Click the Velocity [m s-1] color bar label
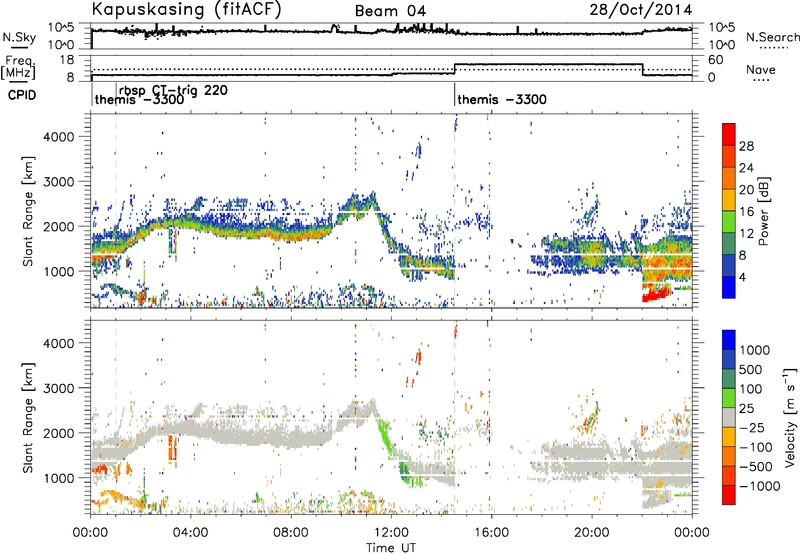800x554 pixels. [790, 417]
